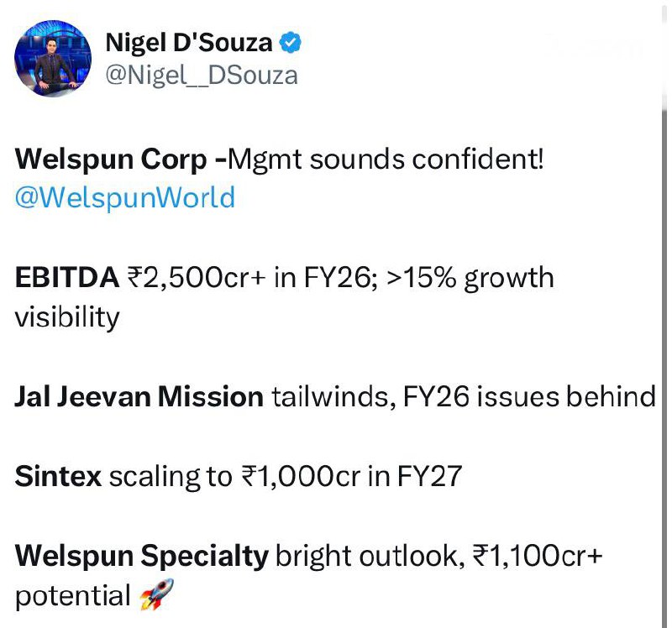This screenshot has height=628, width=672.
Task: Click the word potential
Action: point(73,596)
